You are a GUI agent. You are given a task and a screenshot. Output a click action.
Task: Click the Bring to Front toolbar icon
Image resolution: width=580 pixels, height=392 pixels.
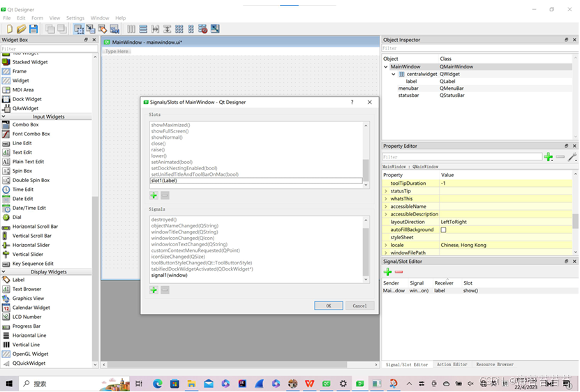coord(61,29)
